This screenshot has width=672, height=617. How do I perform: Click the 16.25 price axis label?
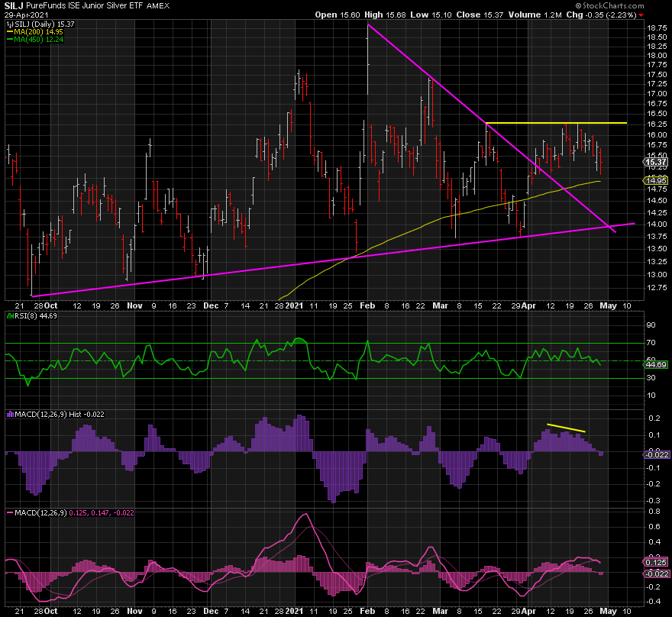coord(657,124)
